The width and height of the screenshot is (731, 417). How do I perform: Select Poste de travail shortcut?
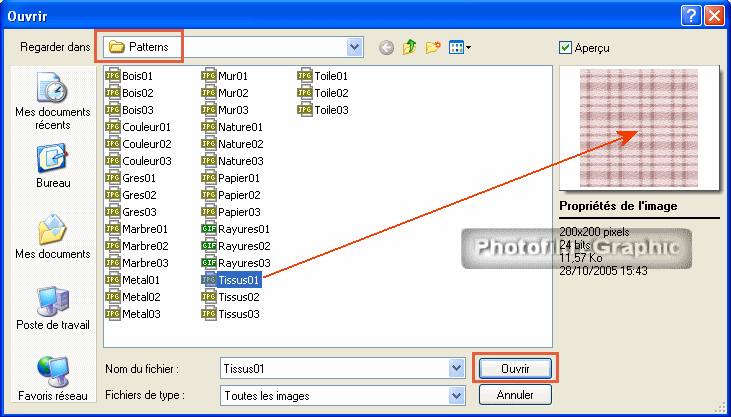coord(52,308)
